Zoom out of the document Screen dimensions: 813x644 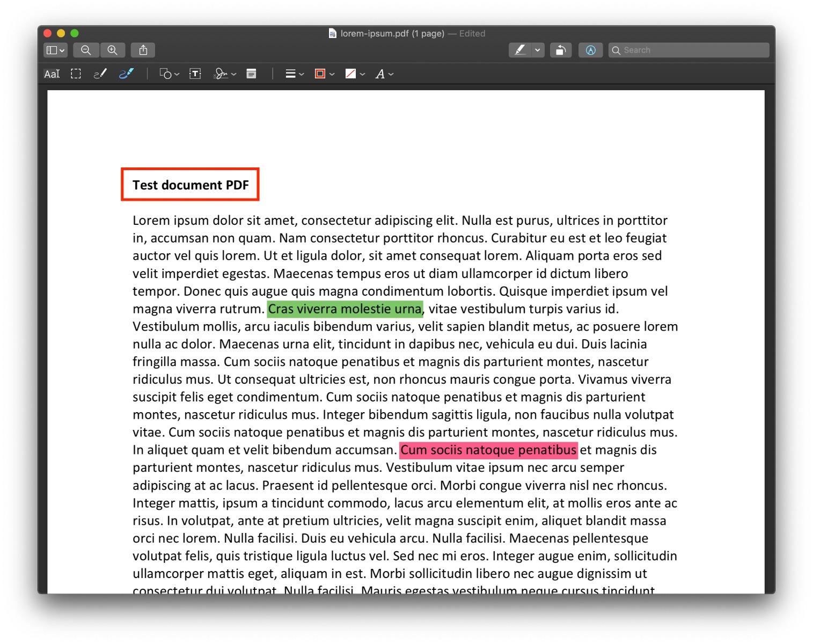coord(86,50)
